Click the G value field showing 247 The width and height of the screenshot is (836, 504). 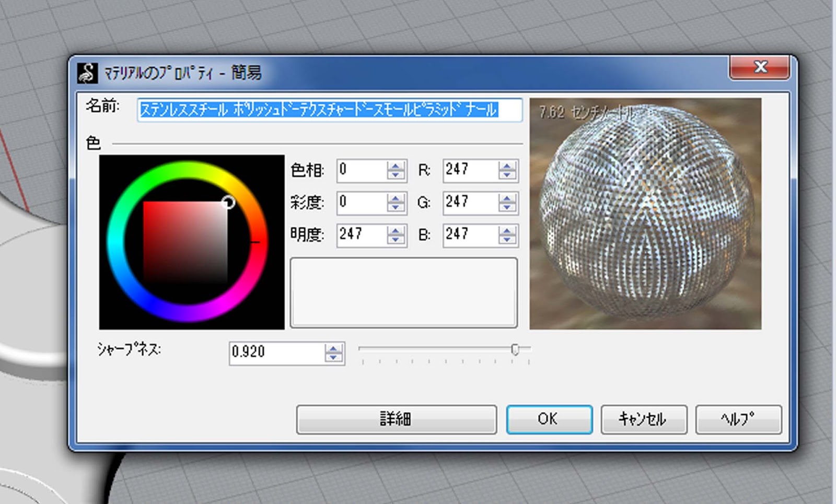(x=471, y=203)
